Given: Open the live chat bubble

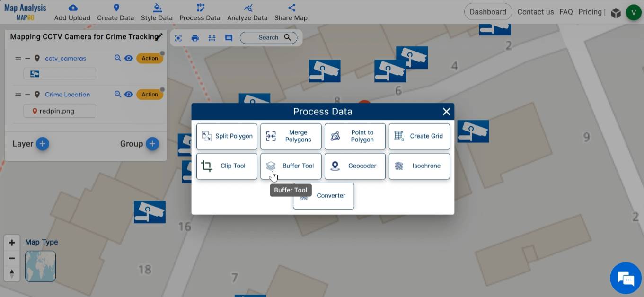Looking at the screenshot, I should coord(626,279).
